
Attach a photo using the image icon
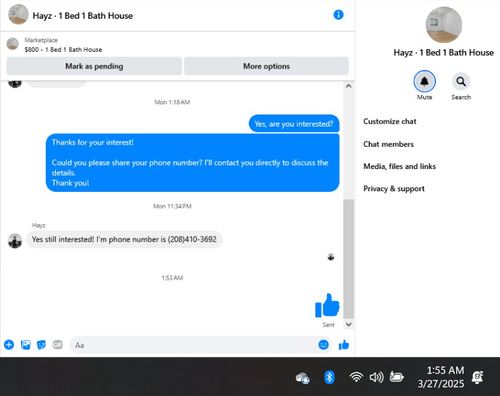26,345
